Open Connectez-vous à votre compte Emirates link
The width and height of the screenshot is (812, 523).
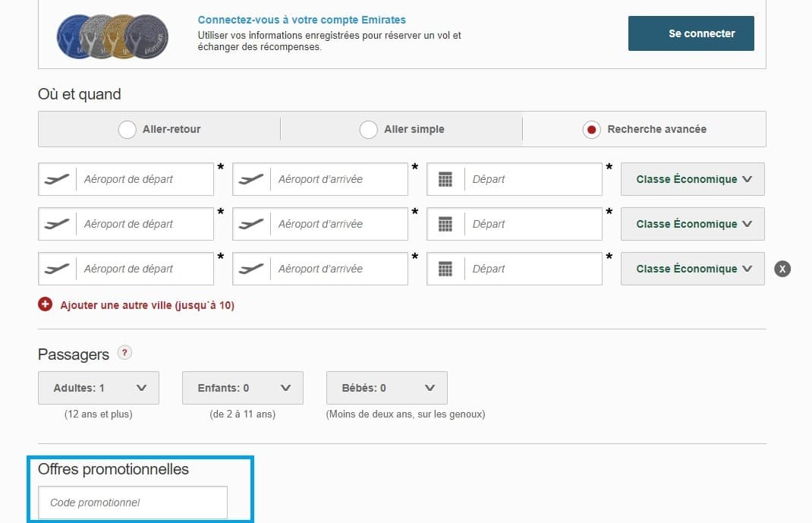301,20
